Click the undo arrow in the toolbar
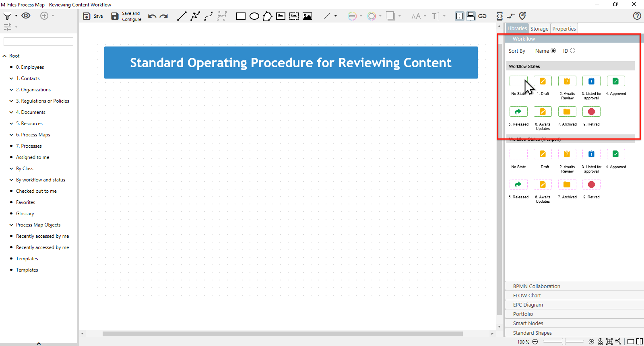644x346 pixels. point(152,16)
